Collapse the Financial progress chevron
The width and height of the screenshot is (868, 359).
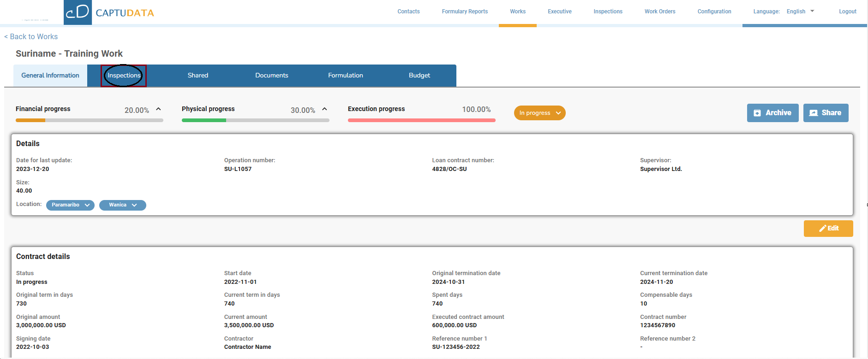158,109
